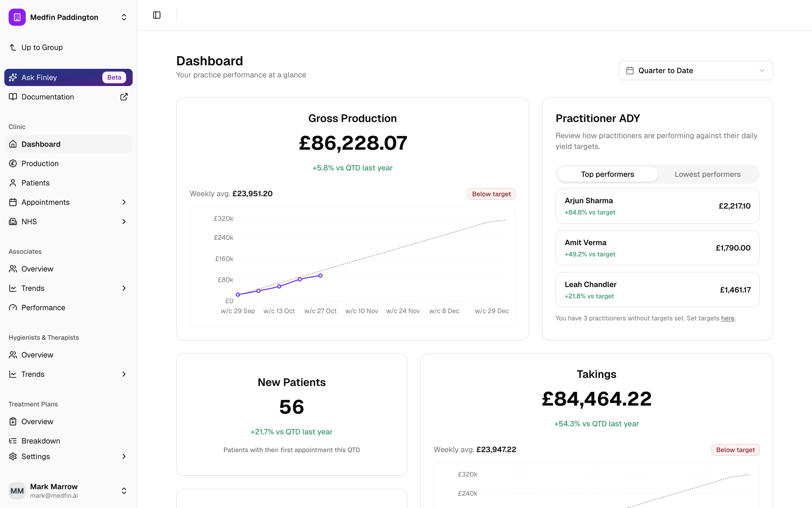Click the Treatment Plans Overview clipboard icon

click(13, 422)
